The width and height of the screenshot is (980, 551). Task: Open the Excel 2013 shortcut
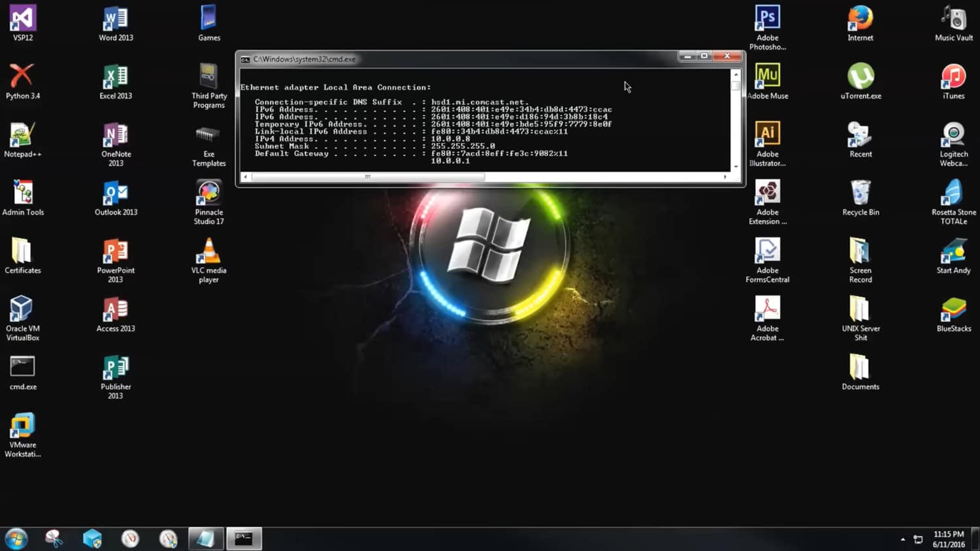(x=116, y=82)
